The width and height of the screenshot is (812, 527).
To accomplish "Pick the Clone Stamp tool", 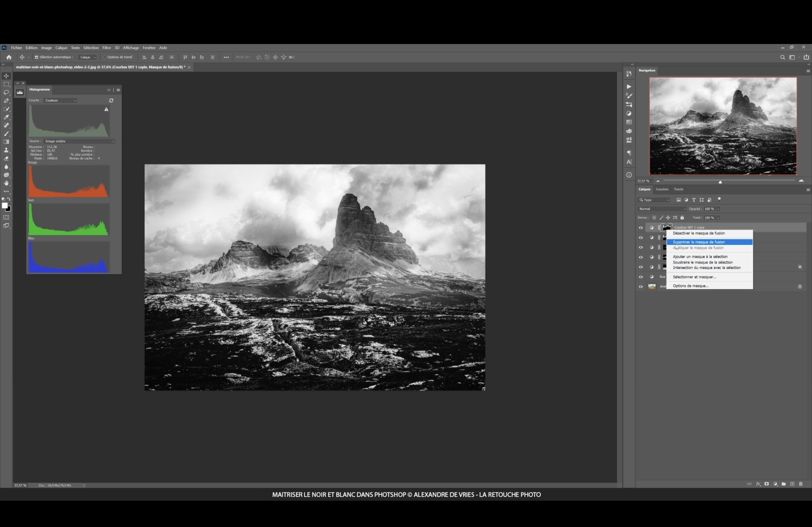I will point(6,150).
